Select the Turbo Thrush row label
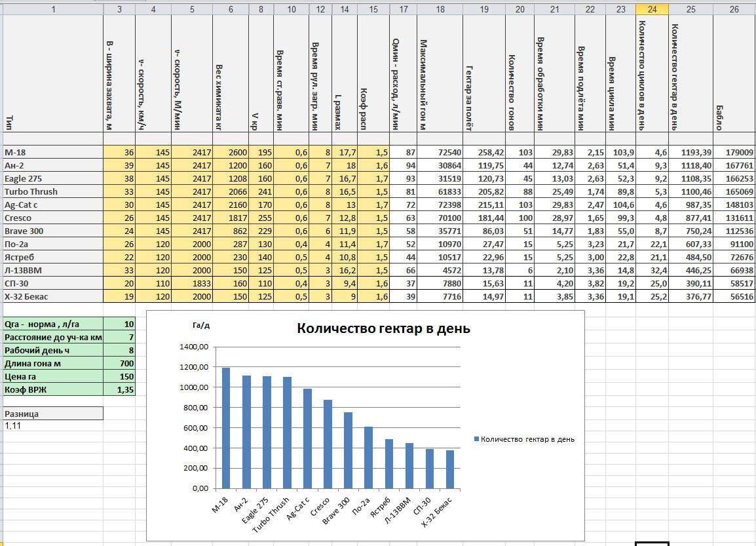The width and height of the screenshot is (756, 546). (53, 191)
